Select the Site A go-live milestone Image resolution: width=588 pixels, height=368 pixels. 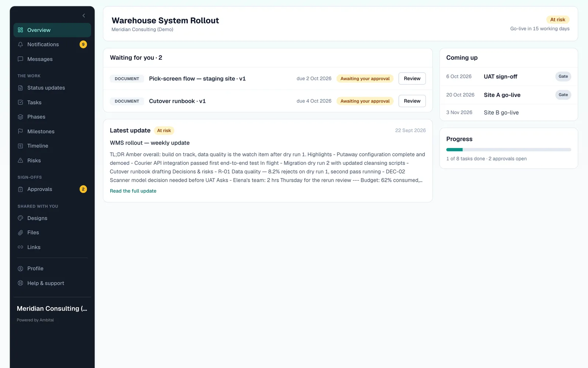(509, 95)
